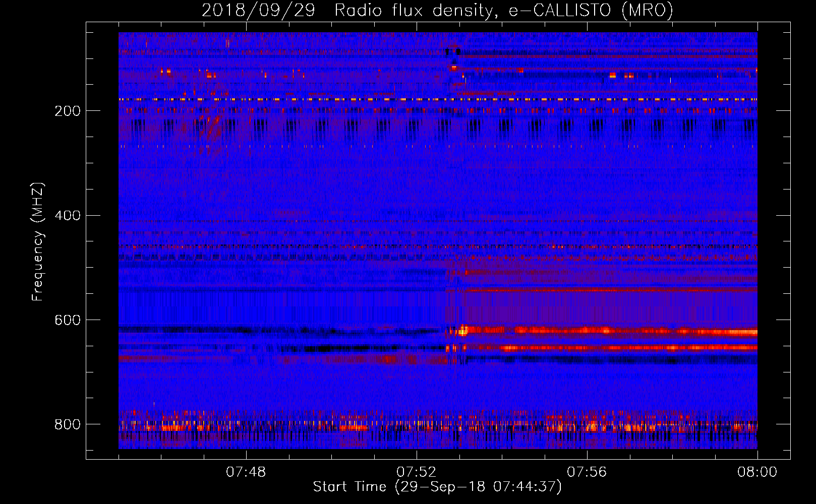The height and width of the screenshot is (504, 816).
Task: Click the 'Frequency (MHZ)' axis label
Action: [x=38, y=241]
